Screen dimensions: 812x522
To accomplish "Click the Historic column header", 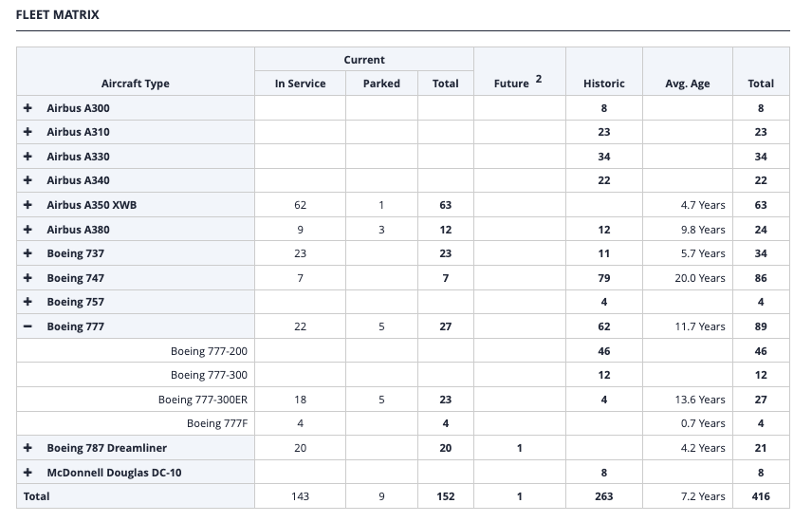I will (x=603, y=84).
